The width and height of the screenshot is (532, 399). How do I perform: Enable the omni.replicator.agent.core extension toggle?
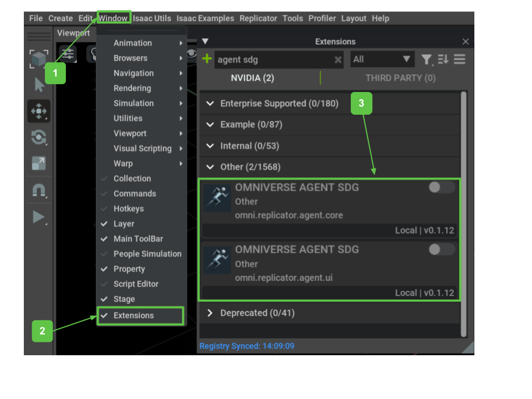click(442, 187)
